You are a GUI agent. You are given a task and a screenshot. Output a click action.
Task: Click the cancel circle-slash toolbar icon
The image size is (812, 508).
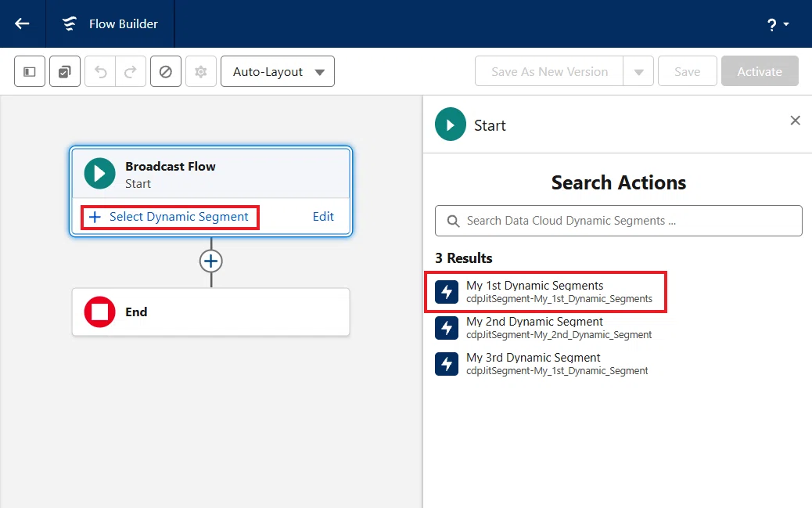coord(166,71)
